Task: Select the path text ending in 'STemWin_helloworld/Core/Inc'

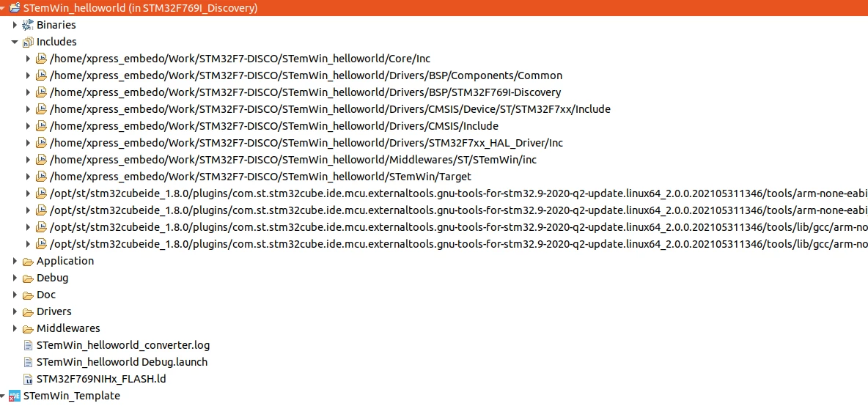Action: [240, 59]
